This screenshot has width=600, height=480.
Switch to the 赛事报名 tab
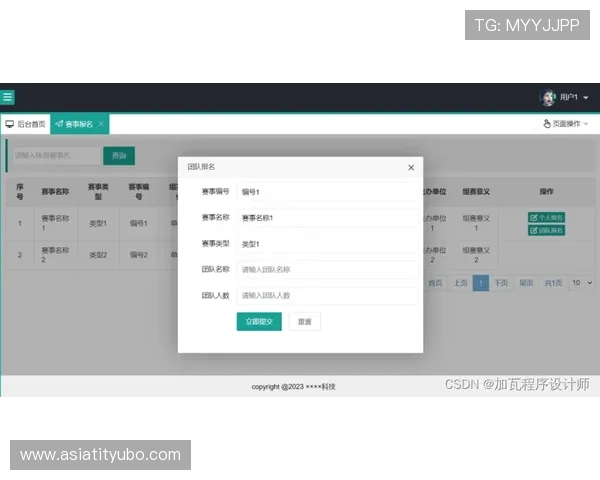(75, 124)
